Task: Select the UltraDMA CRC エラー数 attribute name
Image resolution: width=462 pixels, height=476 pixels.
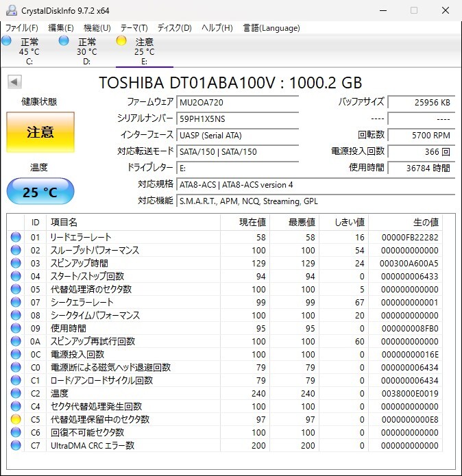Action: [x=93, y=445]
